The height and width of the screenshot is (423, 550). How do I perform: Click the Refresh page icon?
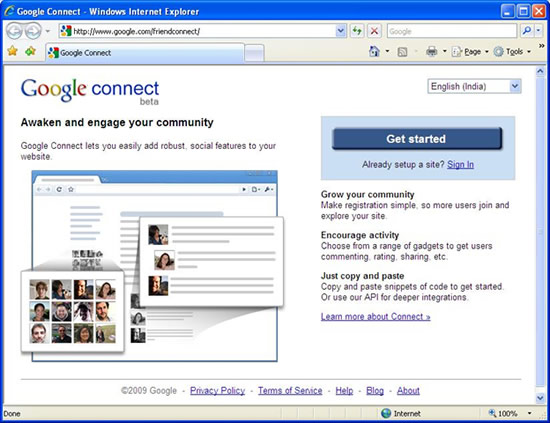(357, 31)
